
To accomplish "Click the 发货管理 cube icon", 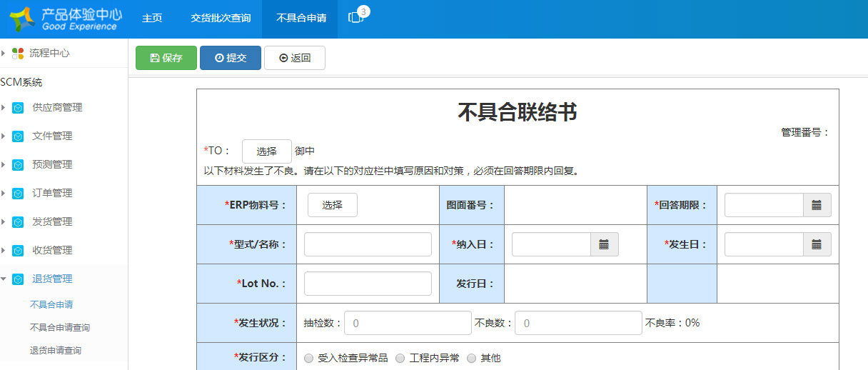I will (x=18, y=222).
